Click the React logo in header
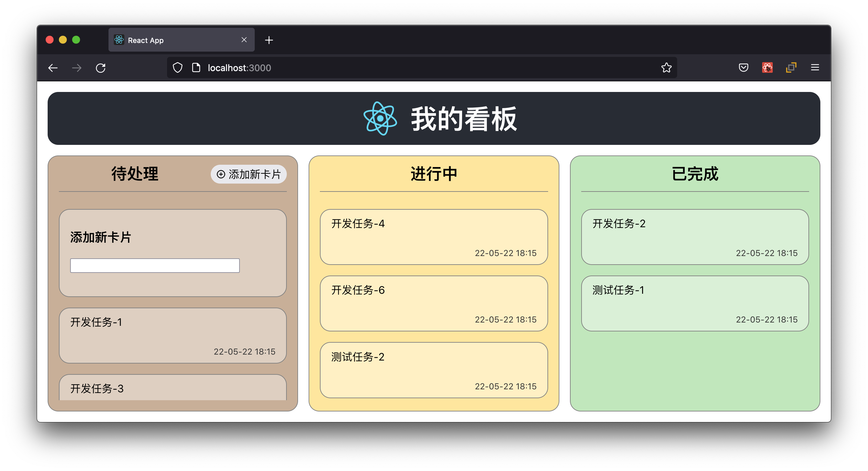 point(380,119)
